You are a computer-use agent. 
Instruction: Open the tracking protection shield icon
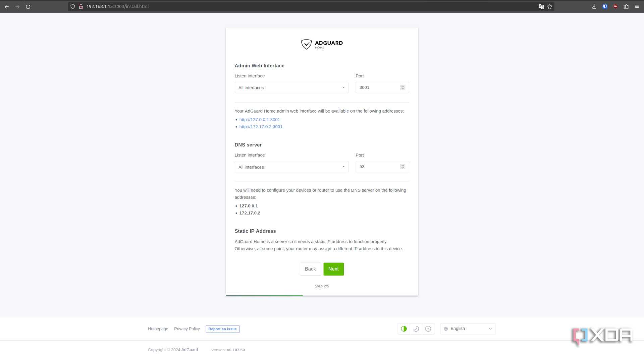point(72,6)
